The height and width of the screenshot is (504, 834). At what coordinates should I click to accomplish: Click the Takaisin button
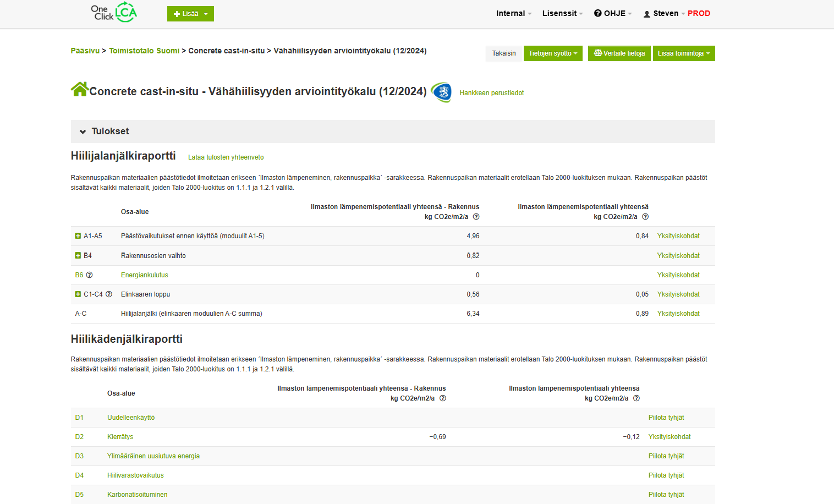[x=503, y=53]
